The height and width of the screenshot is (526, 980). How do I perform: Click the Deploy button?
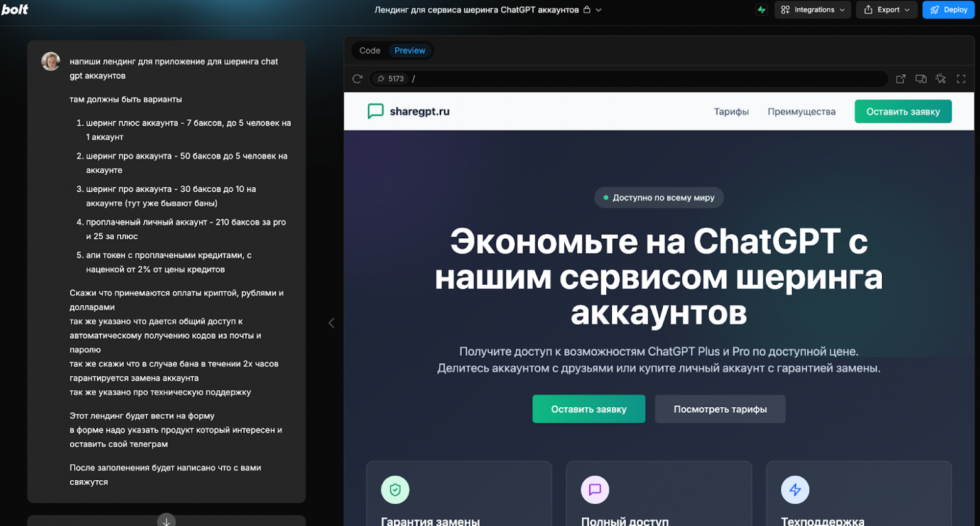tap(949, 9)
